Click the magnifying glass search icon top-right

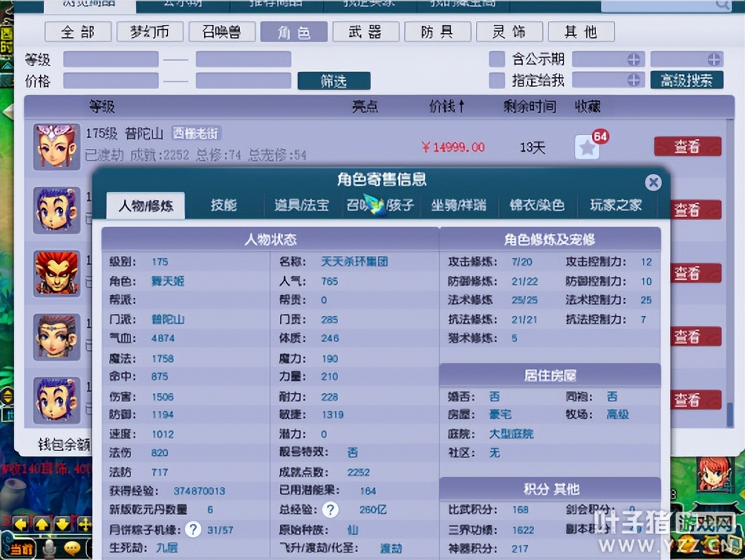click(x=723, y=5)
